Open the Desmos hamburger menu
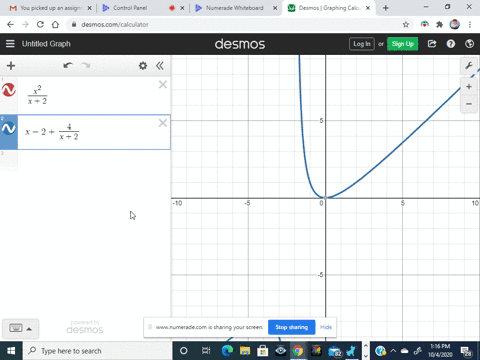The height and width of the screenshot is (360, 480). [10, 44]
